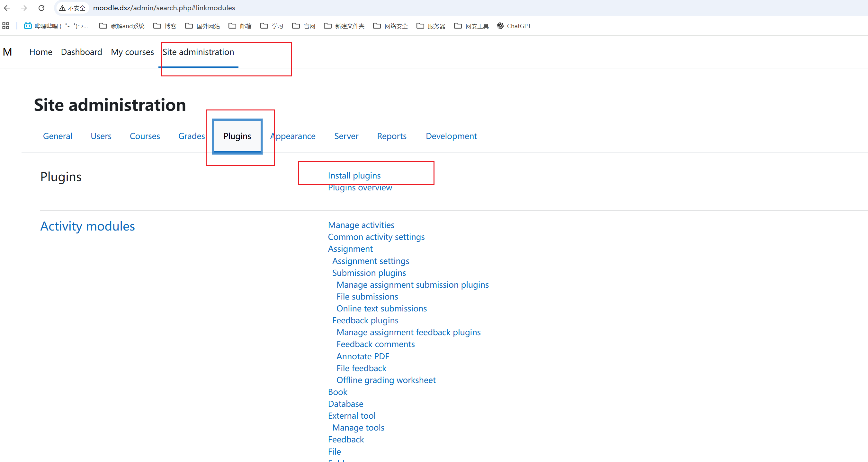Open the 服务器 bookmark folder
This screenshot has width=868, height=462.
[x=431, y=26]
